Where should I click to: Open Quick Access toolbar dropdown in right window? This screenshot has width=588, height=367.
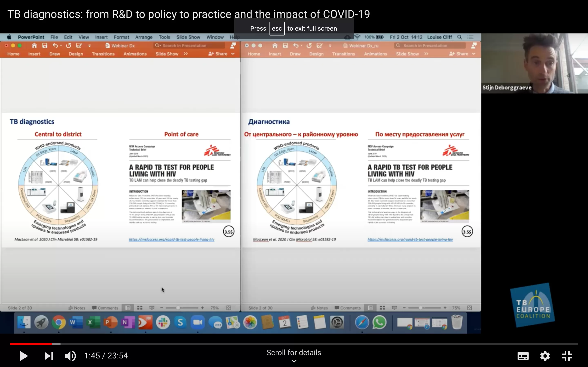tap(330, 46)
